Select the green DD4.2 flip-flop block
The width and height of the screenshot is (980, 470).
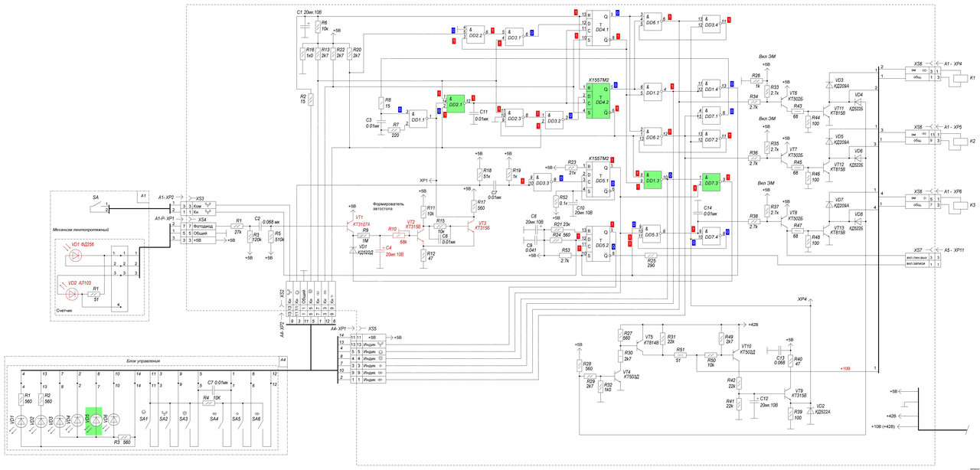pos(598,100)
